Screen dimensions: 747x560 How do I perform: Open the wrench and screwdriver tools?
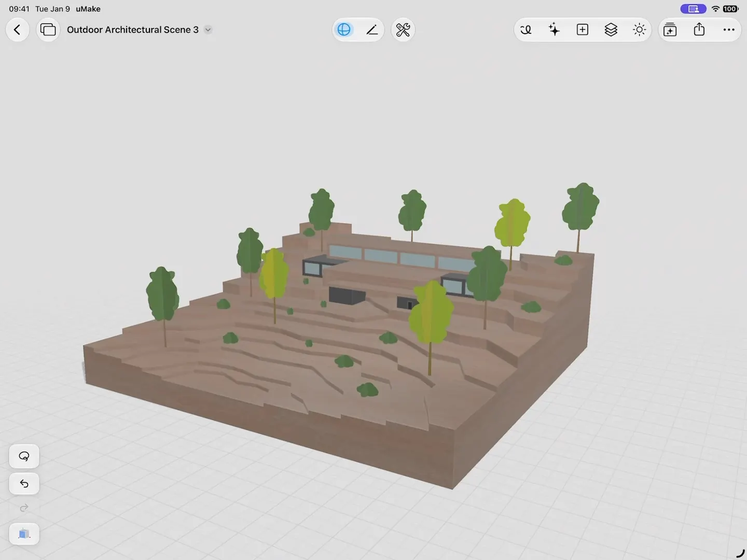pyautogui.click(x=403, y=30)
